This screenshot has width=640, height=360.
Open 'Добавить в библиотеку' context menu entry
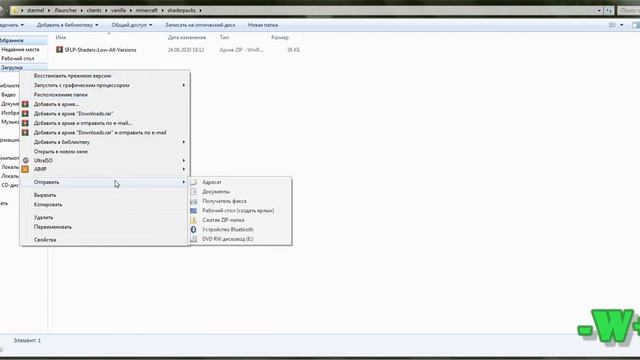pos(62,142)
